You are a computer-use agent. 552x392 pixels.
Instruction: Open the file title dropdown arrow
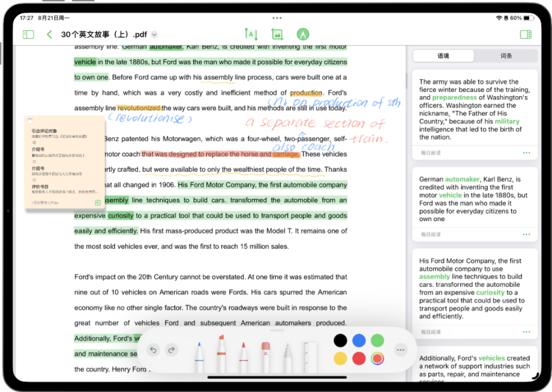pos(154,34)
